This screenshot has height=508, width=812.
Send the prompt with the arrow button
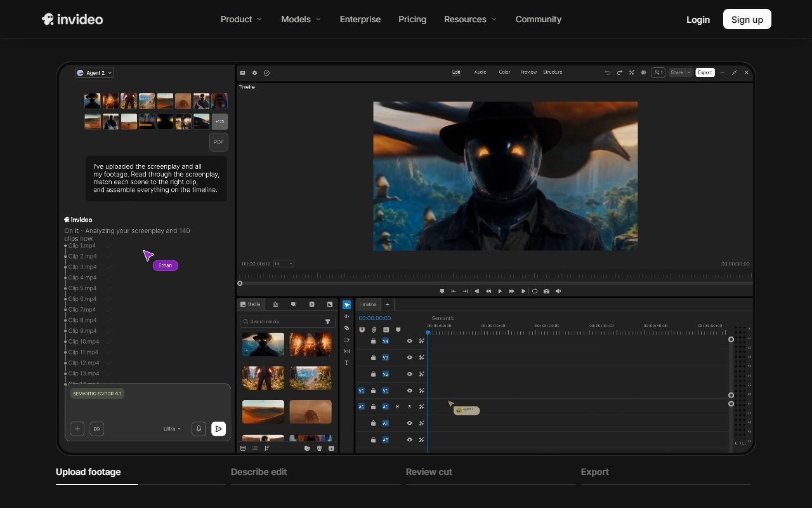(x=218, y=429)
